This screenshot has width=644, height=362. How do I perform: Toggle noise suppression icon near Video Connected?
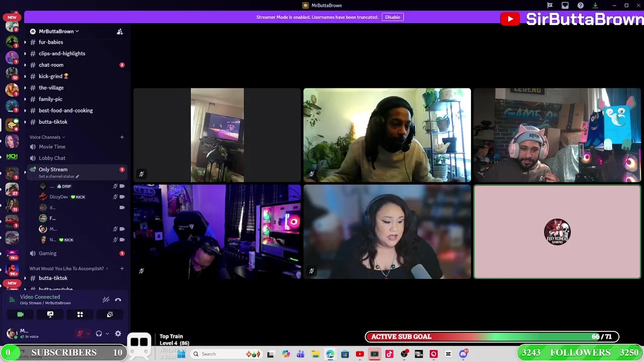[x=106, y=300]
